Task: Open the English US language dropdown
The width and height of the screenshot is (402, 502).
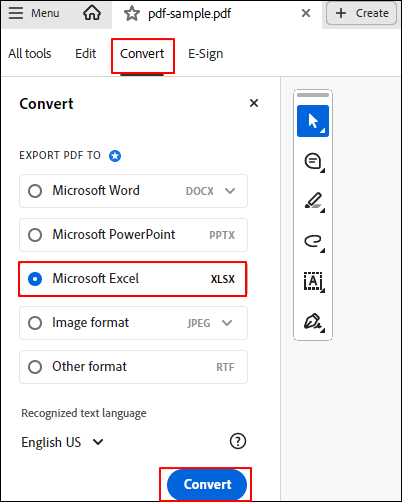Action: [x=62, y=442]
